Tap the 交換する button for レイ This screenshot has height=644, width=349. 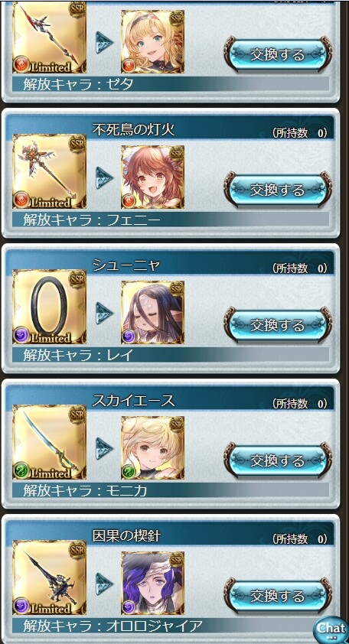278,325
